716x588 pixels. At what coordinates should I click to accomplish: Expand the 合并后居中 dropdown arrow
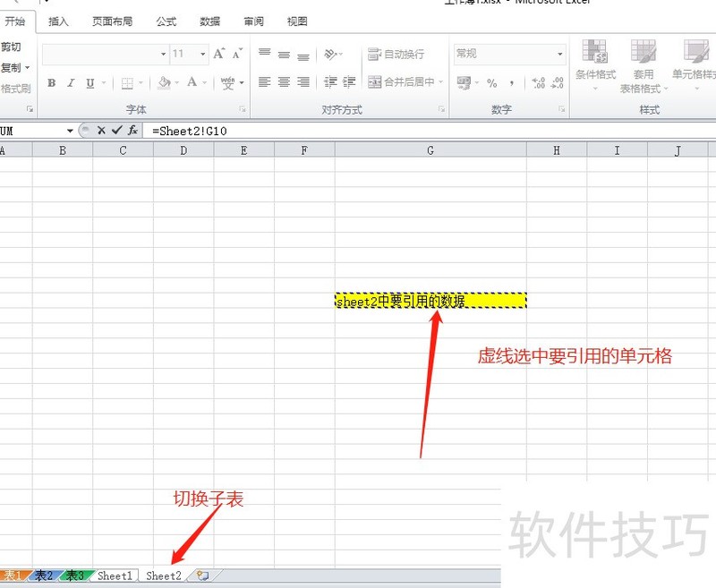coord(439,81)
